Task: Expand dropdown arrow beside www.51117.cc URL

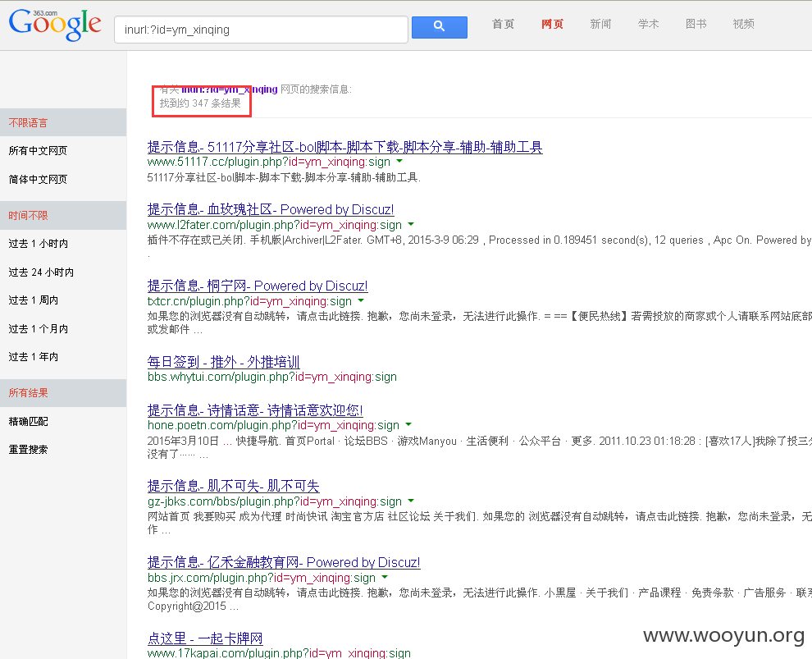Action: (399, 162)
